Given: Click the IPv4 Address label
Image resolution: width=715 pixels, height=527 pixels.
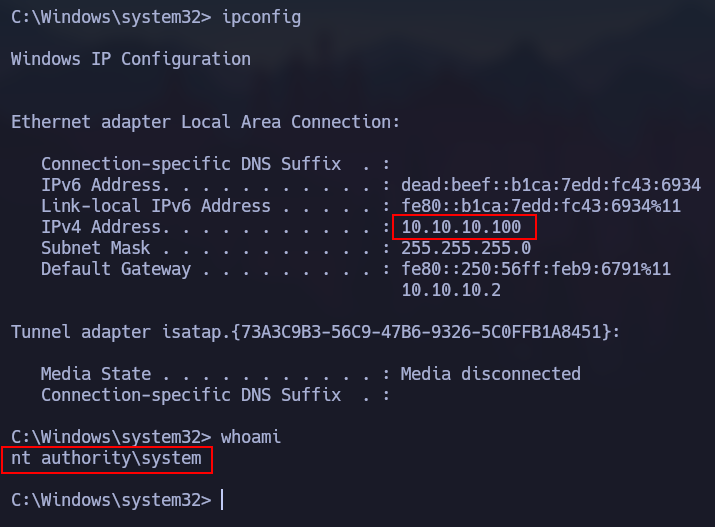Looking at the screenshot, I should click(105, 227).
